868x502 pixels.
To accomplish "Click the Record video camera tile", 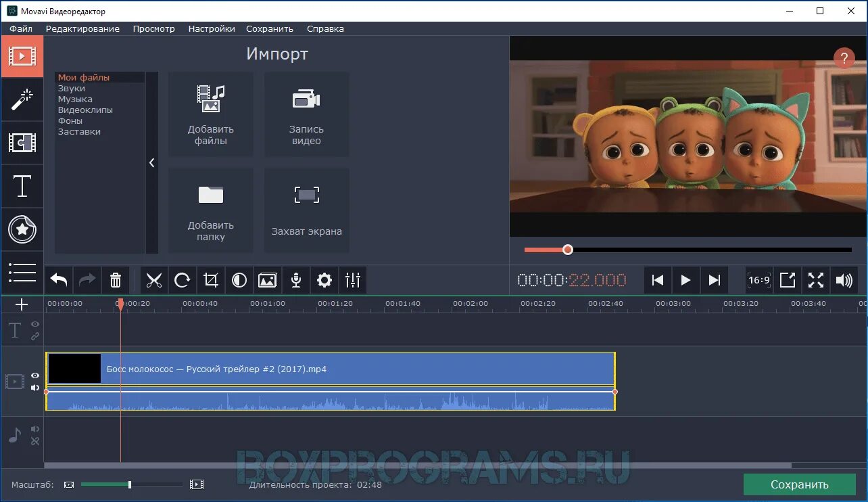I will [307, 114].
